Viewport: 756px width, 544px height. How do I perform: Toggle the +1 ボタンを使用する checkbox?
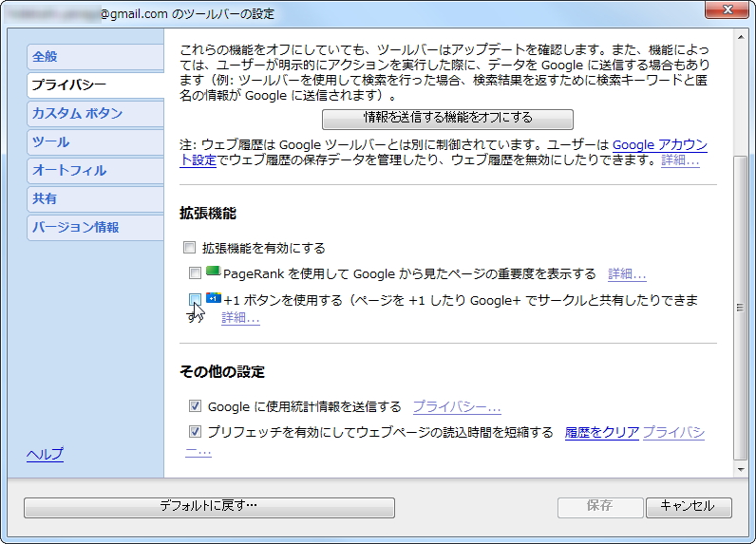pyautogui.click(x=195, y=300)
